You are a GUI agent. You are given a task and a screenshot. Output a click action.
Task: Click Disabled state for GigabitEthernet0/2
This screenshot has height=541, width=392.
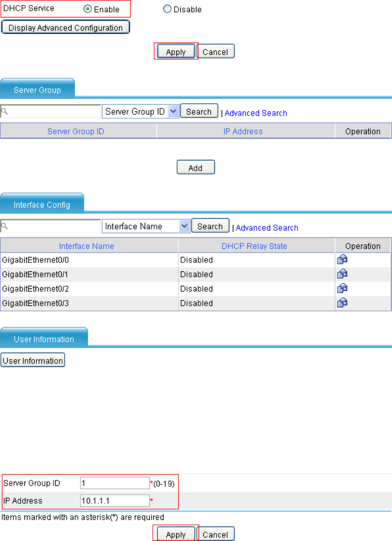[x=196, y=288]
